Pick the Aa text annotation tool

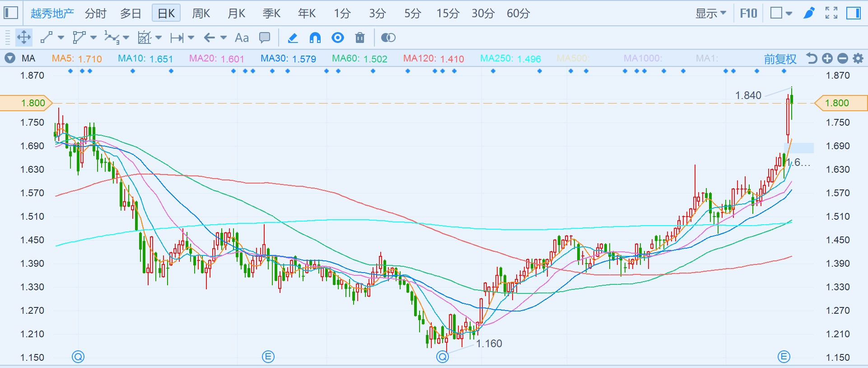242,38
